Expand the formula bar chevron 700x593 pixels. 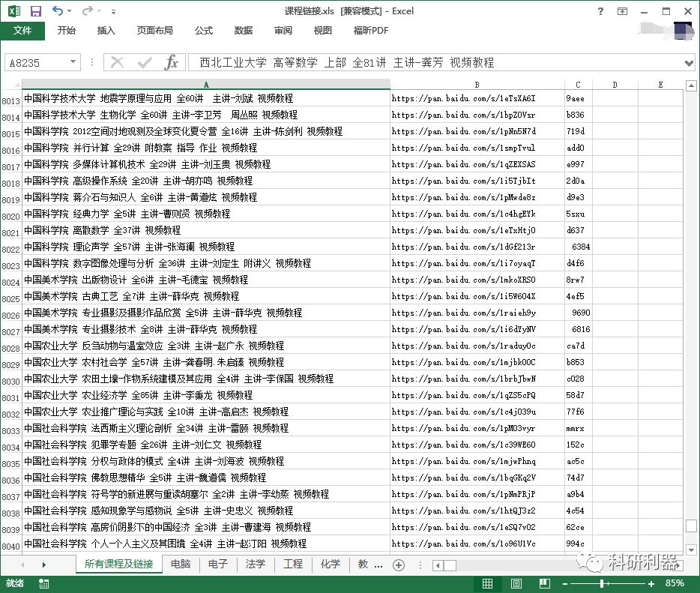pyautogui.click(x=689, y=63)
